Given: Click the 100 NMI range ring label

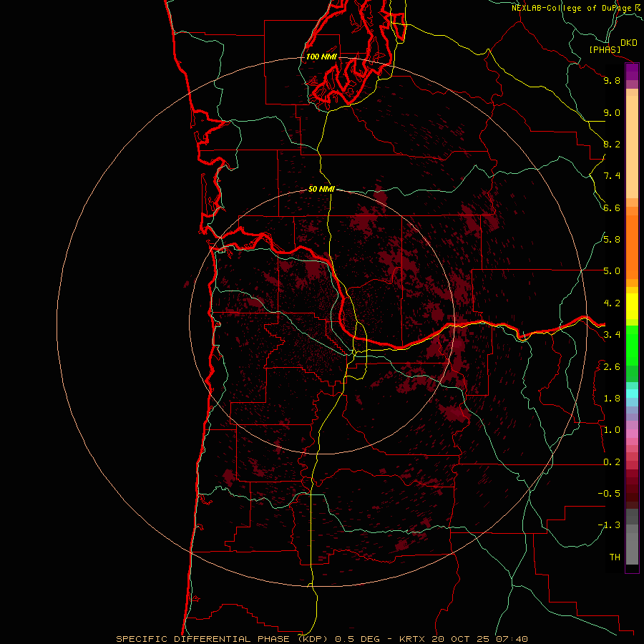Looking at the screenshot, I should pyautogui.click(x=321, y=57).
